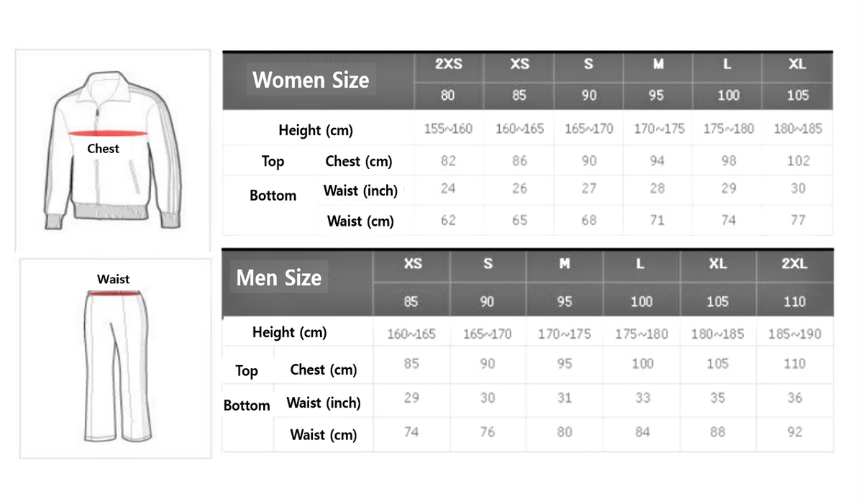Click the women's 155~160 height cell
Screen dimensions: 863x504
click(x=449, y=129)
